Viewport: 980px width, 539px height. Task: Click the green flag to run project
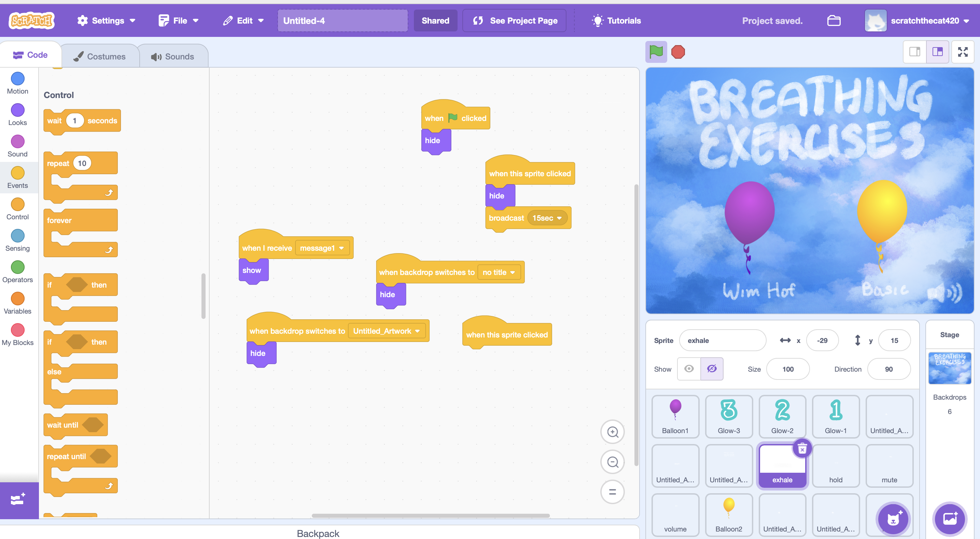coord(656,52)
